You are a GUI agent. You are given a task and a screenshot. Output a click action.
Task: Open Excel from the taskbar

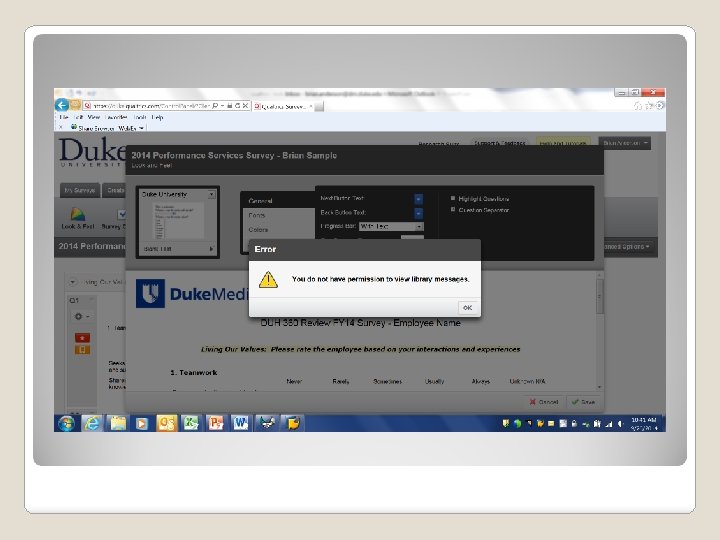[191, 423]
